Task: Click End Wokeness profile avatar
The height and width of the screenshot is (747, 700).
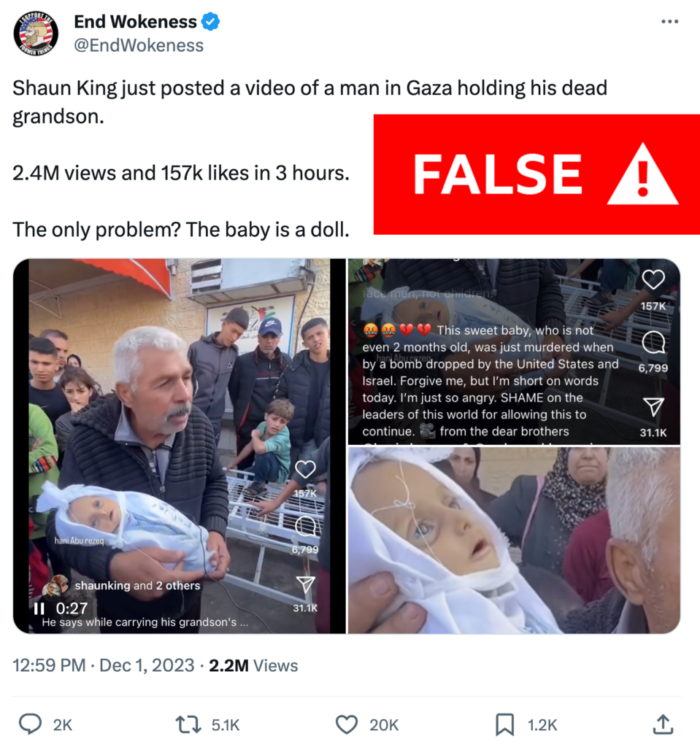Action: click(36, 34)
